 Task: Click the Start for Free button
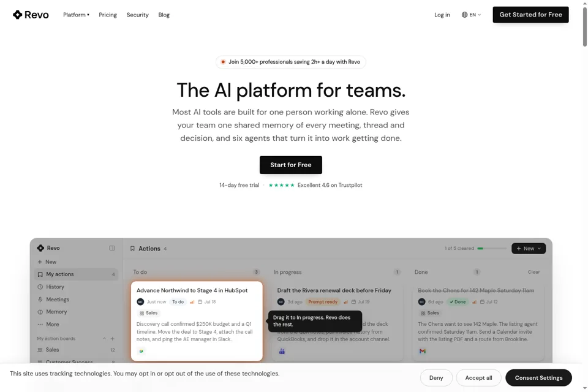coord(290,165)
